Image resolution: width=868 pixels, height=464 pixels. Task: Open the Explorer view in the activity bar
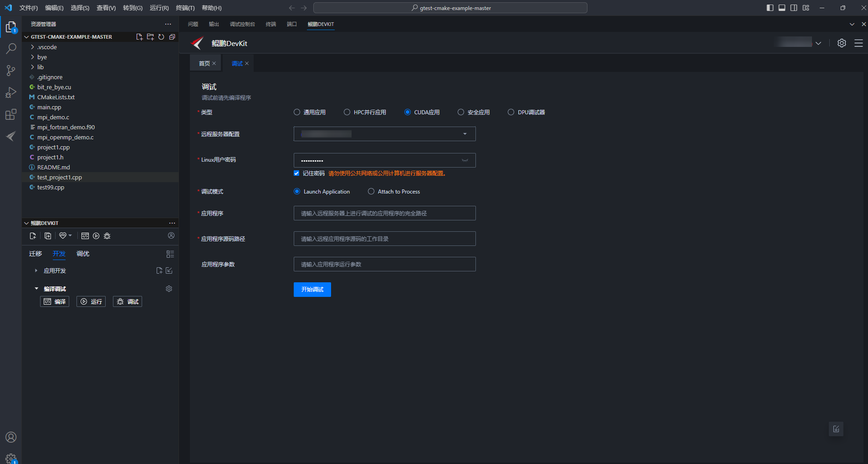(11, 27)
